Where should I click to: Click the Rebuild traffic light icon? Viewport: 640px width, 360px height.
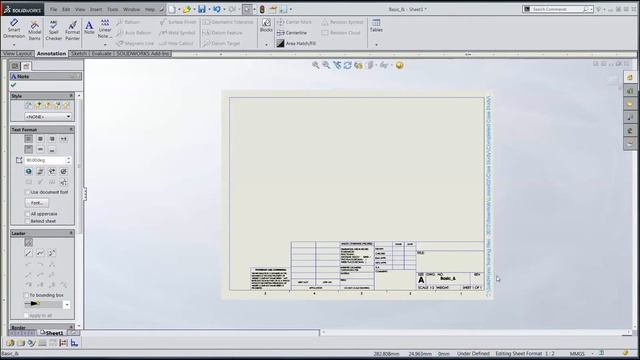262,9
